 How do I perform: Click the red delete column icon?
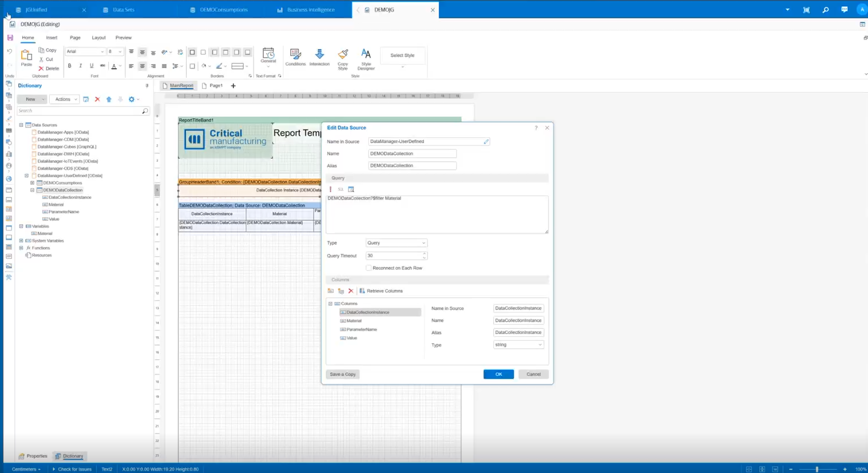(x=351, y=291)
